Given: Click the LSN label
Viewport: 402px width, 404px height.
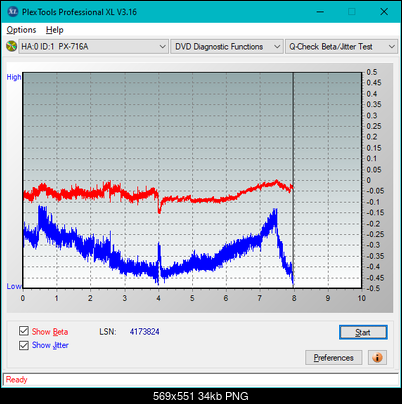Looking at the screenshot, I should (x=108, y=332).
